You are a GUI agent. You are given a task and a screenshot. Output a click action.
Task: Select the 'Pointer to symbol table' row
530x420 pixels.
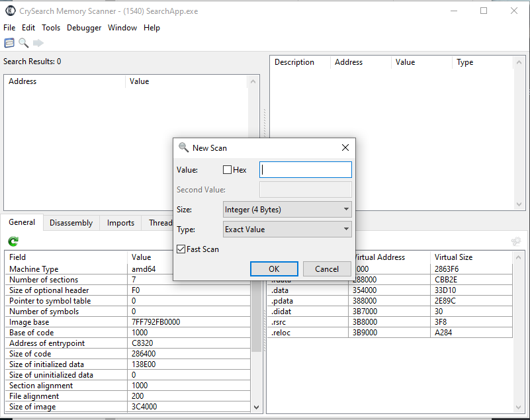[x=128, y=301]
